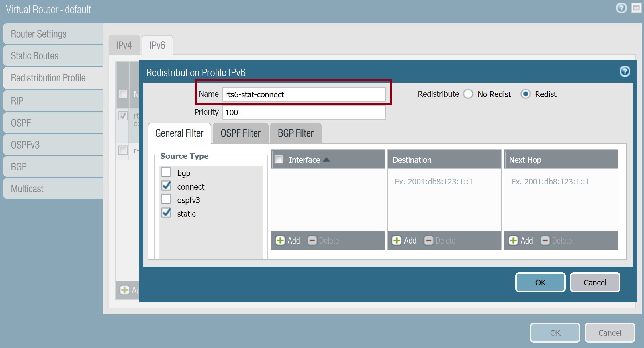
Task: Click Add under the Next Hop column
Action: click(x=520, y=240)
